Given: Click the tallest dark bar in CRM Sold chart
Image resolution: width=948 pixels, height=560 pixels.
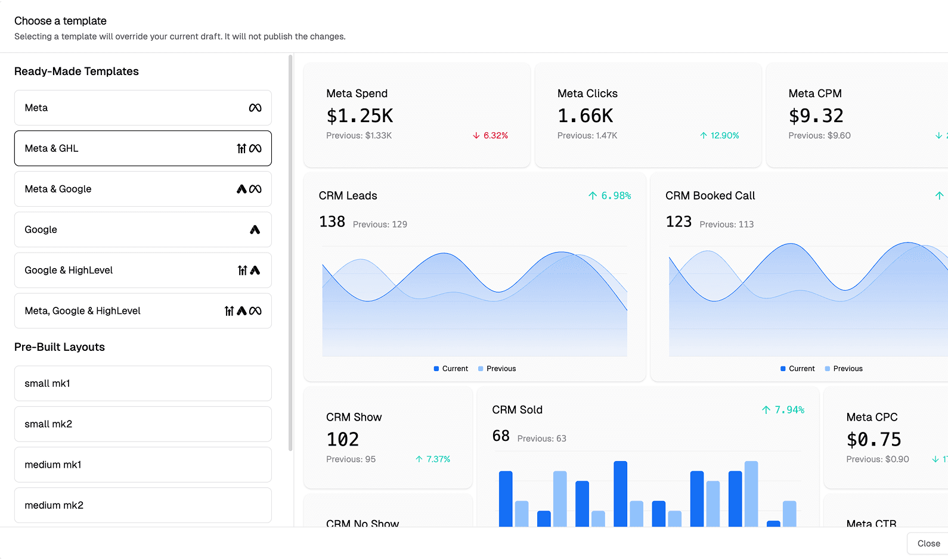Looking at the screenshot, I should (620, 493).
